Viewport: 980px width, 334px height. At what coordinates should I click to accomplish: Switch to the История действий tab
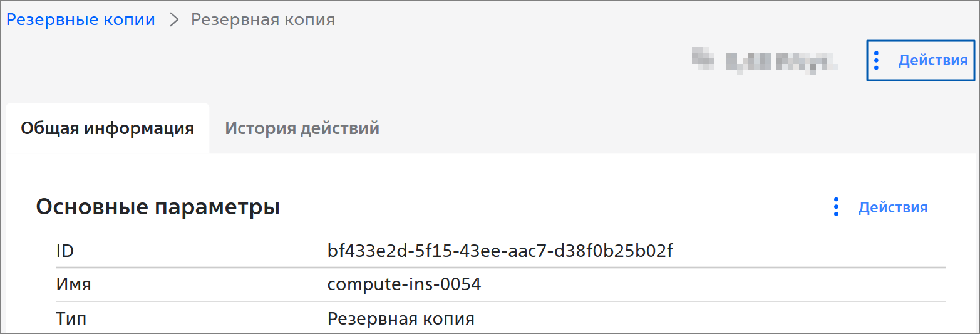pyautogui.click(x=302, y=128)
